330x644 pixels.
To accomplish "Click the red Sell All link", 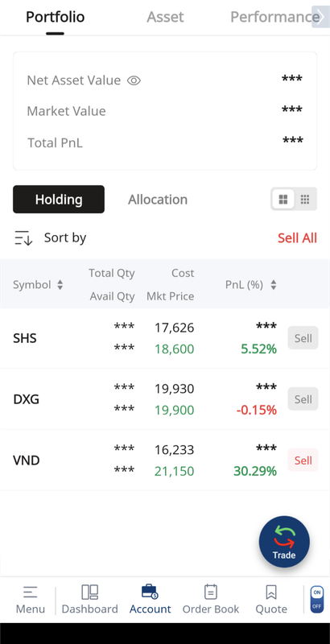I will 297,237.
